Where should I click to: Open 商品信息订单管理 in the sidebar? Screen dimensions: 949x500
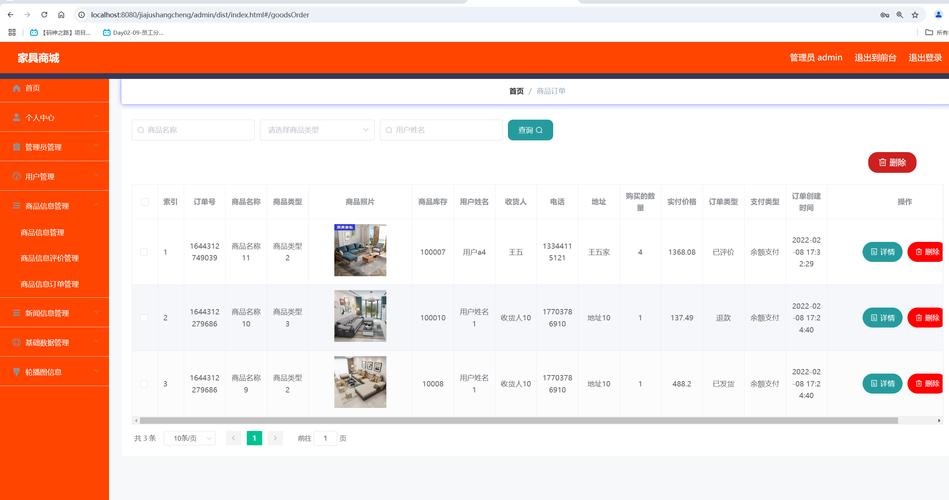coord(50,284)
